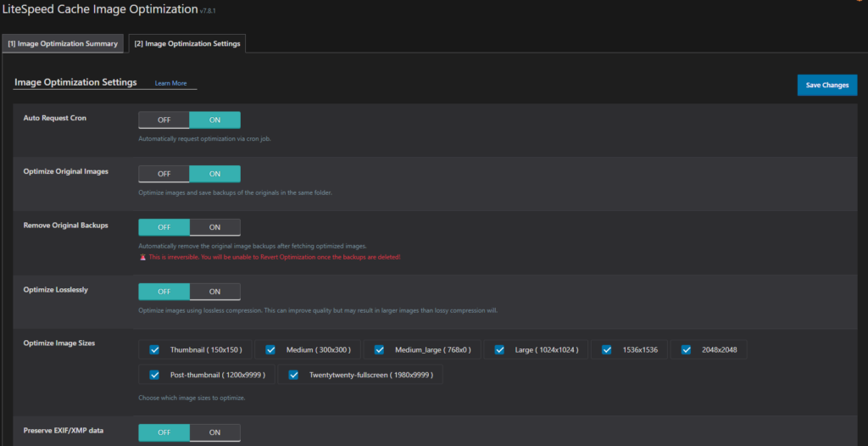Viewport: 868px width, 446px height.
Task: Open the Learn More link
Action: click(170, 83)
